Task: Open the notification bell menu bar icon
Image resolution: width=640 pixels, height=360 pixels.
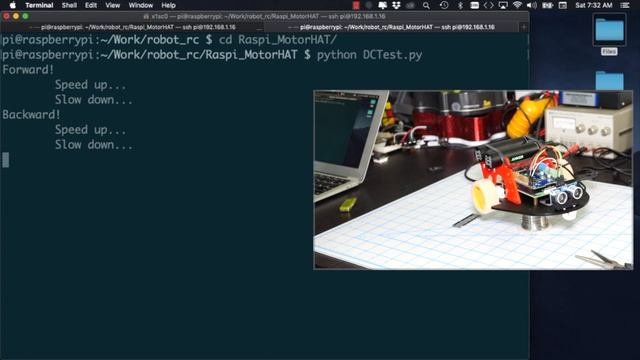Action: [x=382, y=5]
